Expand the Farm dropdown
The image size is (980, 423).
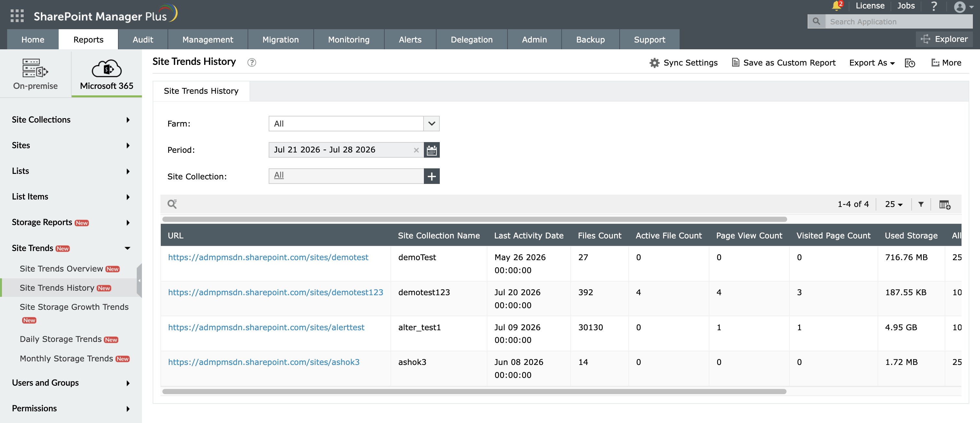(431, 124)
